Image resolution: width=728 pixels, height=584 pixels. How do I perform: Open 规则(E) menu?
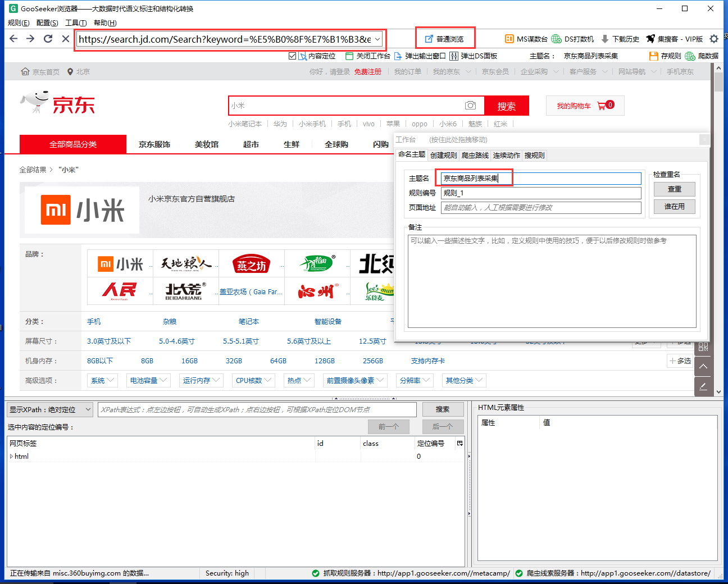19,22
